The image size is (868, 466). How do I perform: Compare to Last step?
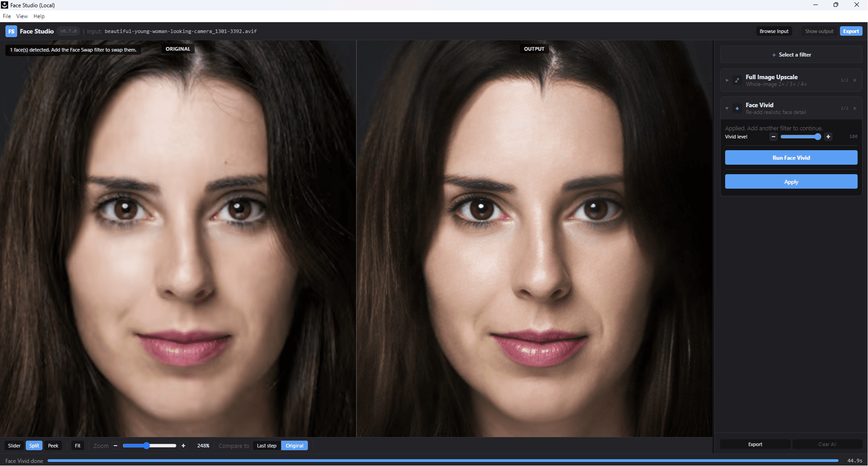[x=267, y=446]
